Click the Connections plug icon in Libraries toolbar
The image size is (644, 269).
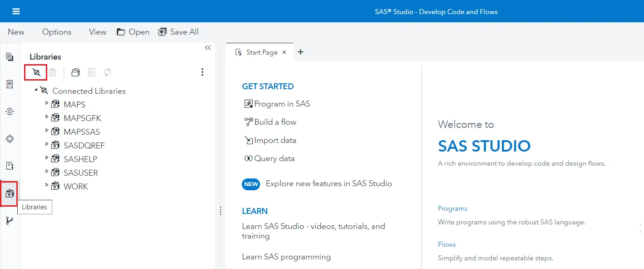36,72
